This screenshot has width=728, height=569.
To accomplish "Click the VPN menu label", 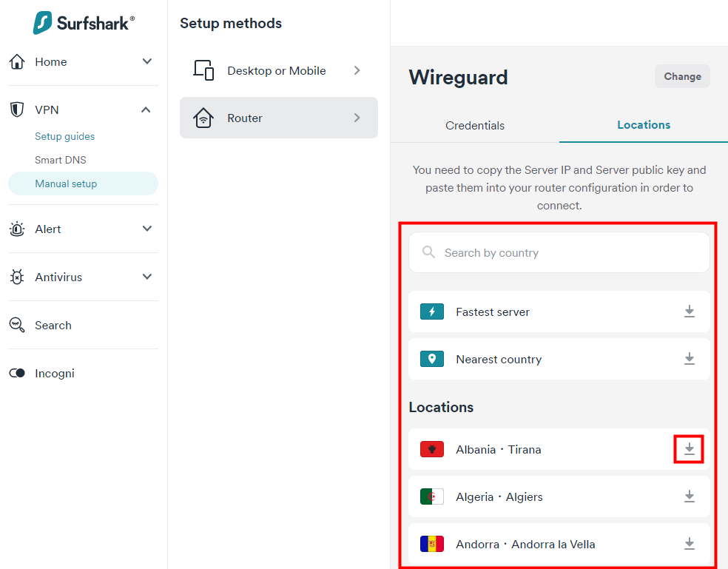I will (47, 110).
